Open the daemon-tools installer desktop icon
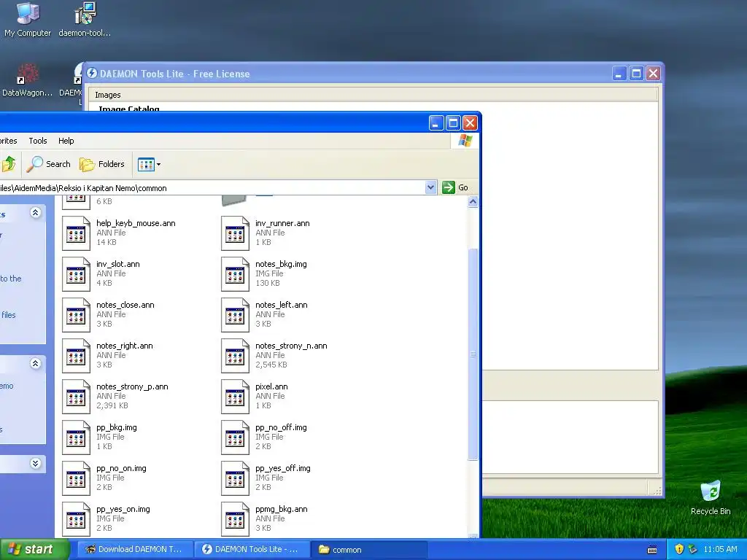The image size is (747, 560). pos(85,20)
